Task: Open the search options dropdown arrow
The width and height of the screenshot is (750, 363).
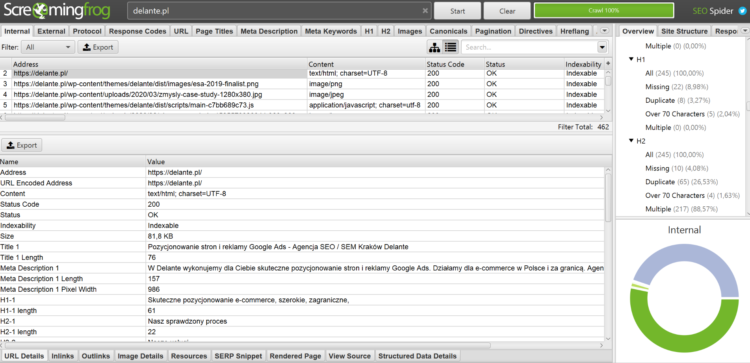Action: [x=602, y=47]
